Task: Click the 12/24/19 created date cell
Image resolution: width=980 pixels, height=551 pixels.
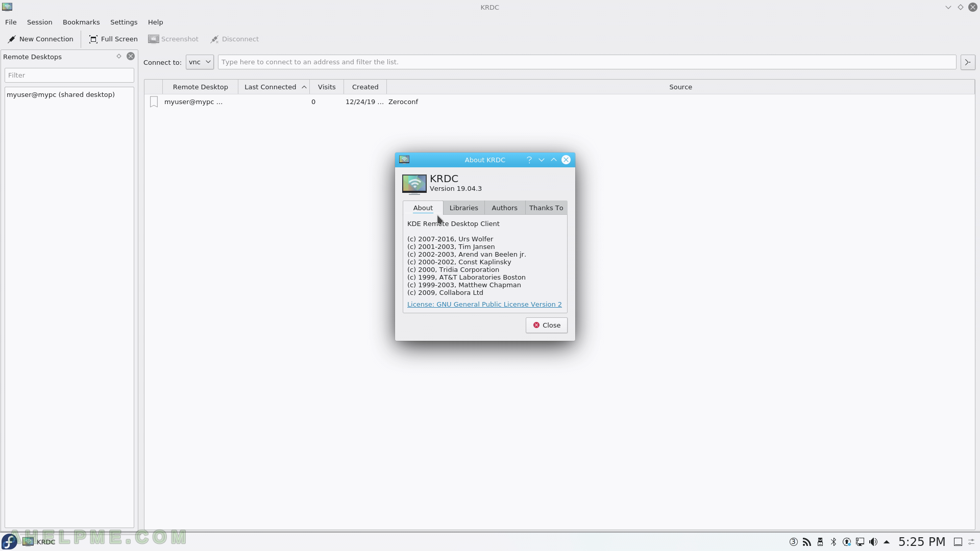Action: pyautogui.click(x=364, y=102)
